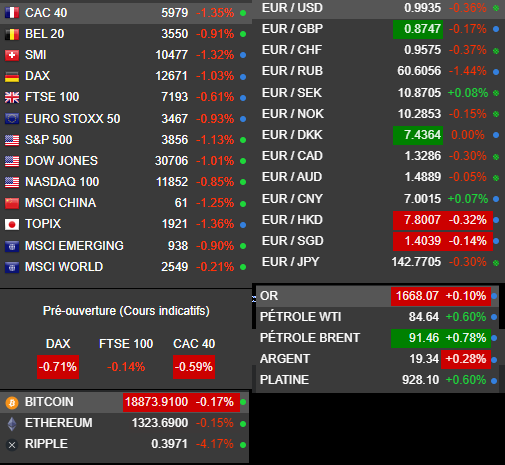Click the pre-opening FTSE 100 -0.14% value
The height and width of the screenshot is (465, 505).
pyautogui.click(x=126, y=367)
